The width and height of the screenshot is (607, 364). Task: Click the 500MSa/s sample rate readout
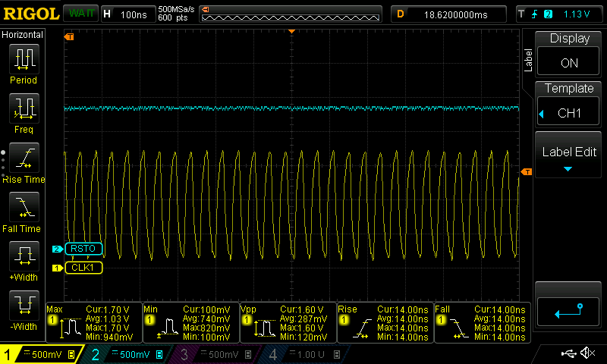(x=176, y=10)
